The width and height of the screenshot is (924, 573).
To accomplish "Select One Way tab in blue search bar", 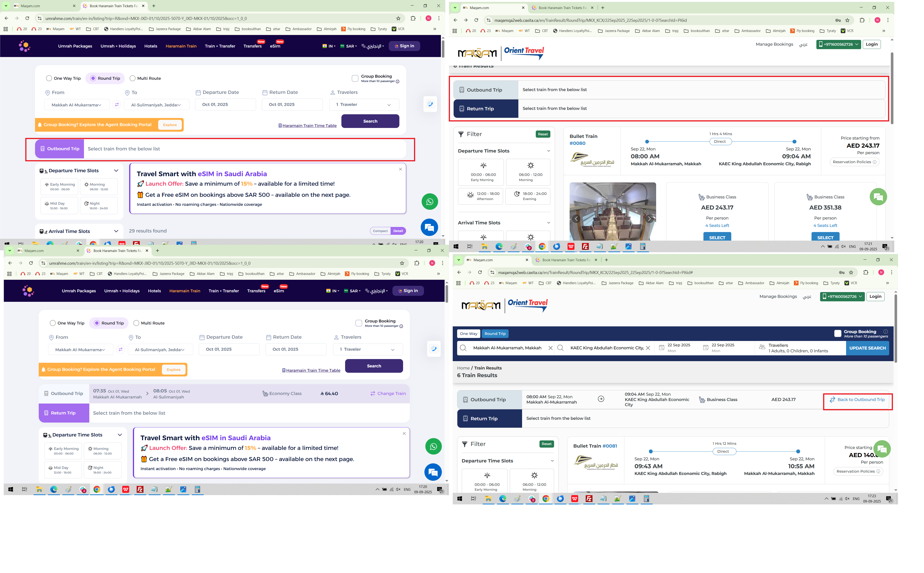I will [x=468, y=334].
